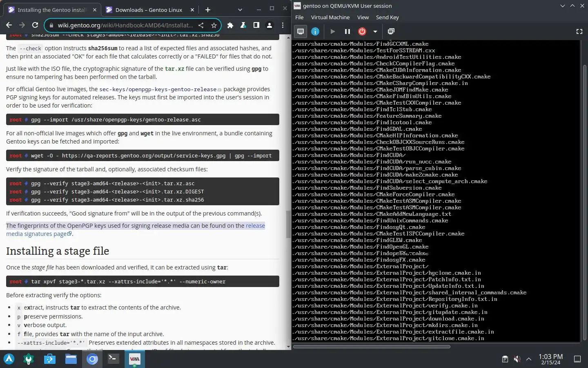This screenshot has height=368, width=588.
Task: Click the tar xpvf stage3 command line
Action: pyautogui.click(x=143, y=282)
